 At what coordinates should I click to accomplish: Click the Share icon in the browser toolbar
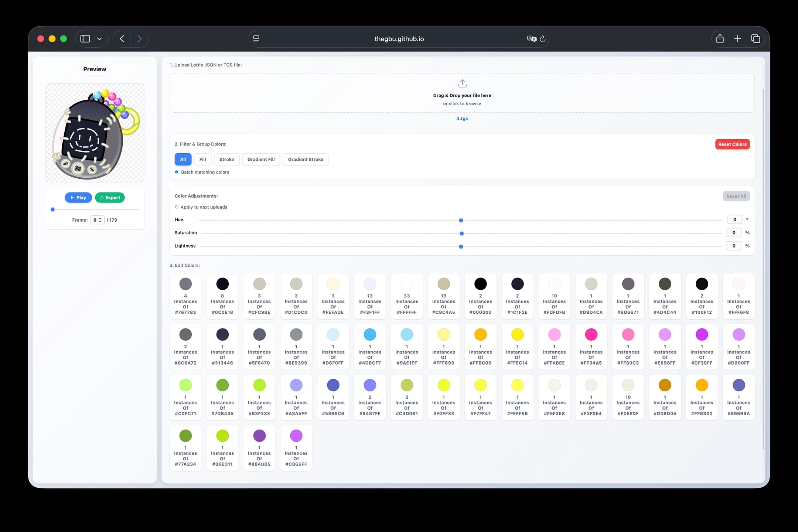tap(720, 38)
